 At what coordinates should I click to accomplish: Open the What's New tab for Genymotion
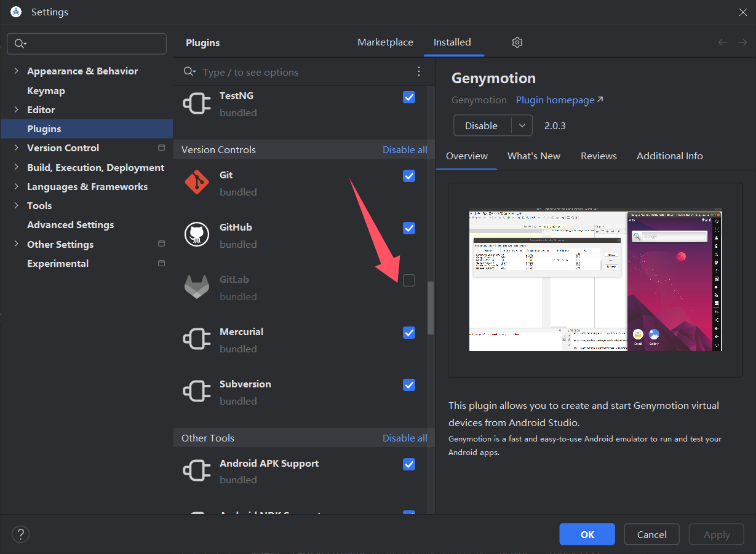[x=533, y=156]
